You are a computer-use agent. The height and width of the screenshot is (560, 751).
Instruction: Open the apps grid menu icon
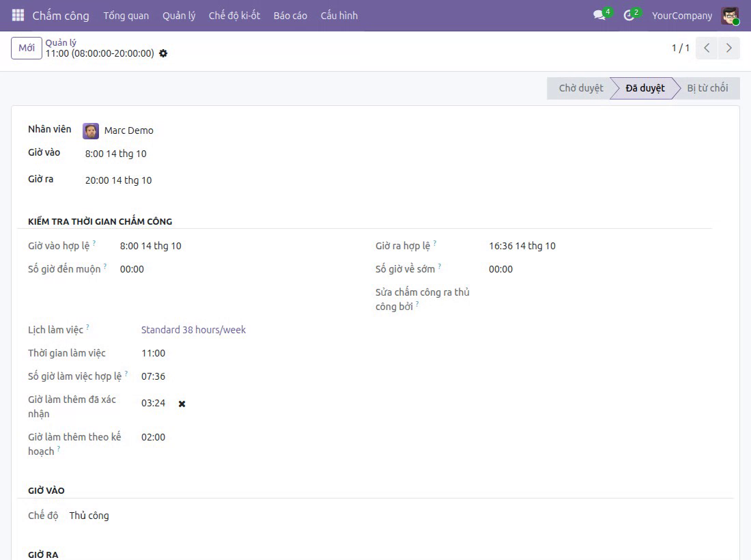tap(18, 15)
